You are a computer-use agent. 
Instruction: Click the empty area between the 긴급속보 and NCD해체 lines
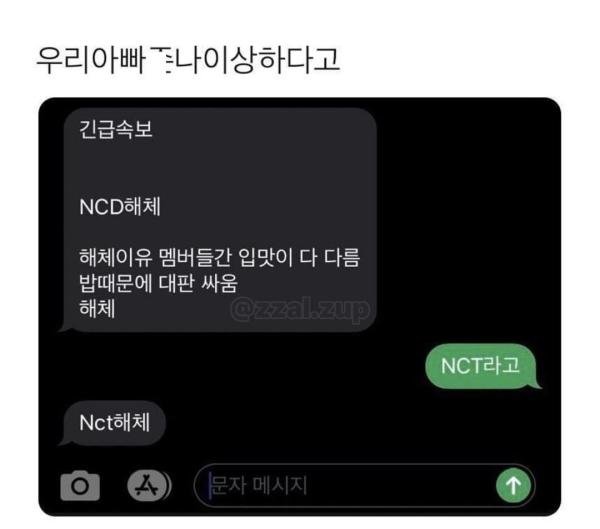(220, 168)
